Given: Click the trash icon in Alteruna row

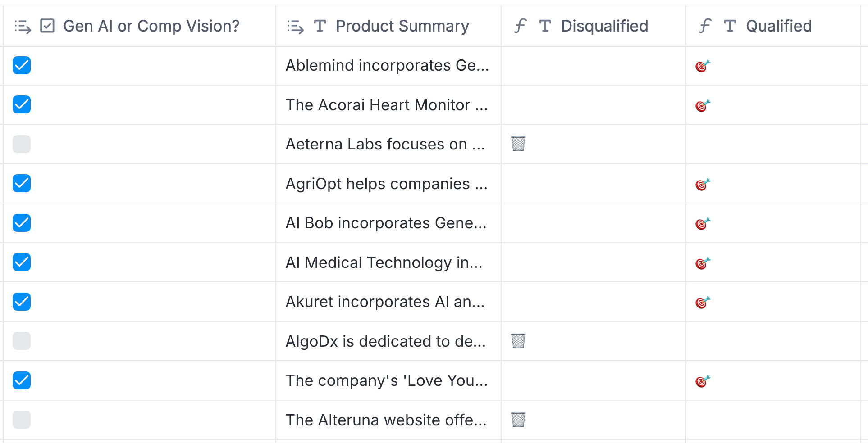Looking at the screenshot, I should tap(518, 420).
